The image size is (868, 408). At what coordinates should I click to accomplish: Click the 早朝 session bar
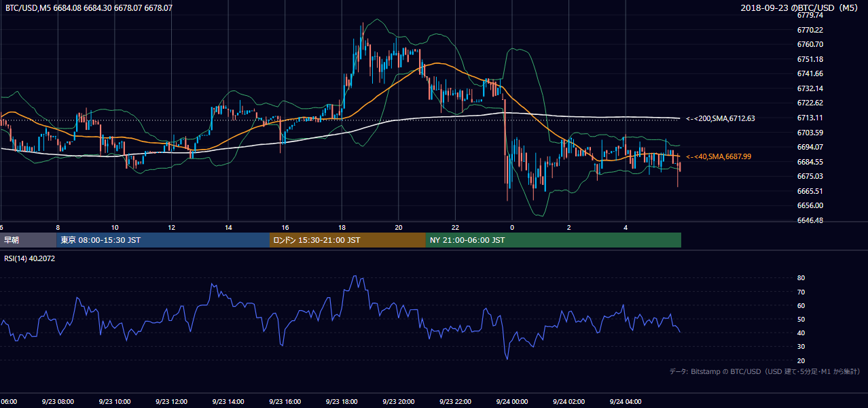click(x=28, y=240)
